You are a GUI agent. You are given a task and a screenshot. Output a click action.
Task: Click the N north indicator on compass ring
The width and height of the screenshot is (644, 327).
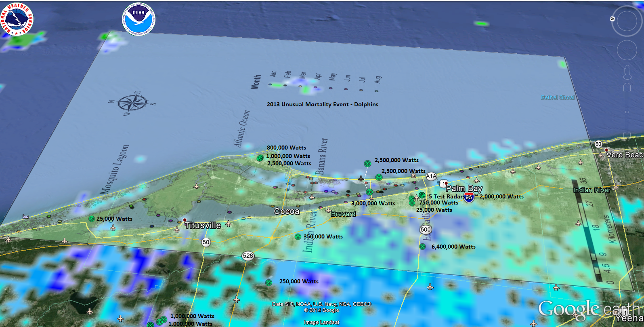[x=613, y=19]
